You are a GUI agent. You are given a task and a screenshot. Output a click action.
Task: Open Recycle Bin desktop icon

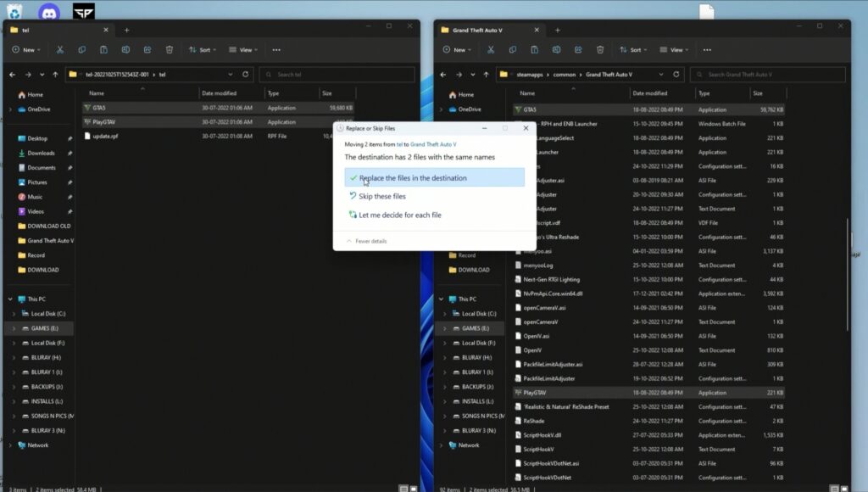point(14,12)
